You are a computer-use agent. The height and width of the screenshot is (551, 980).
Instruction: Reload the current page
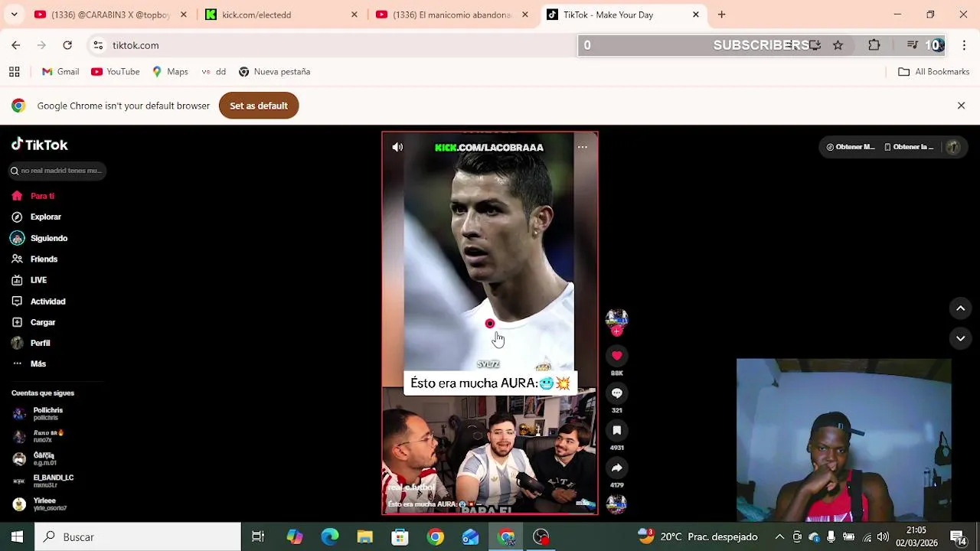click(67, 45)
